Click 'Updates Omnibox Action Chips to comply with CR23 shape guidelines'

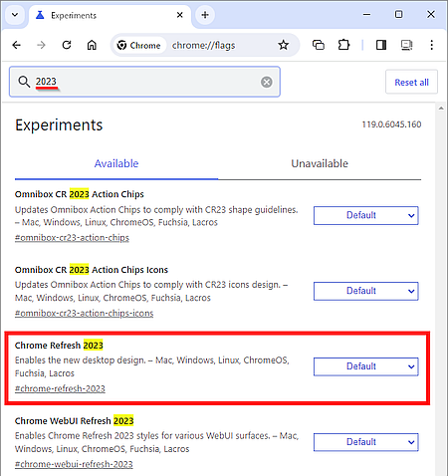pos(156,210)
